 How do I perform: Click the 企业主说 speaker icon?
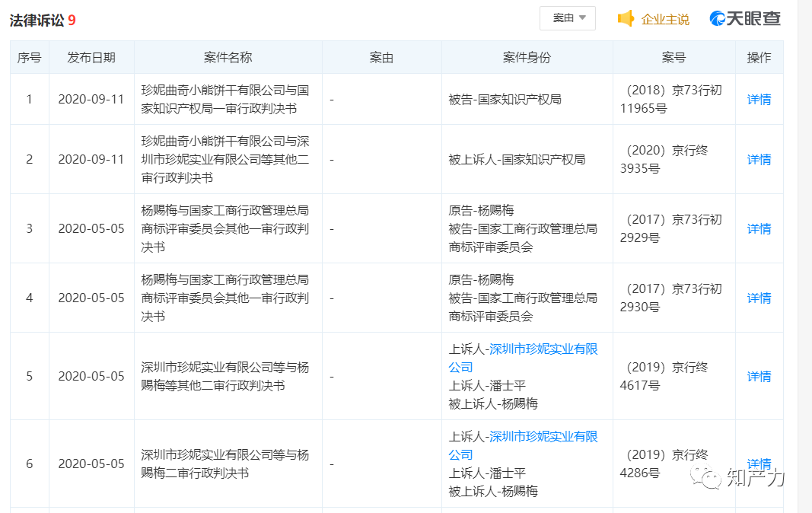click(626, 19)
